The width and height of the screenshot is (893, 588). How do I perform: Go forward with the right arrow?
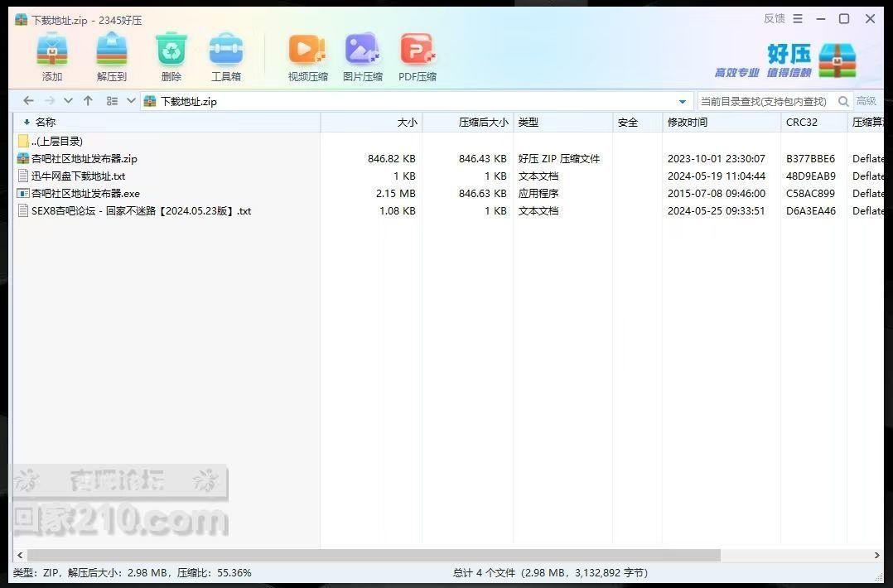tap(50, 101)
